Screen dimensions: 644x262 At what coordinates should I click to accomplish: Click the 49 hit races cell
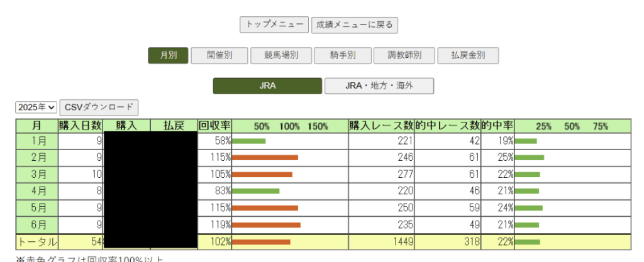tap(447, 225)
